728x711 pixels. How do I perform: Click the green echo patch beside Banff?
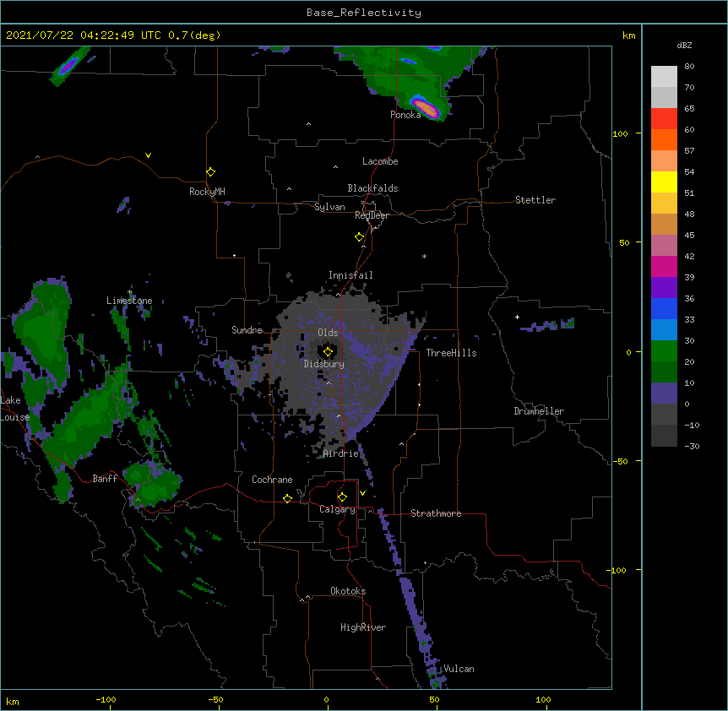[152, 484]
